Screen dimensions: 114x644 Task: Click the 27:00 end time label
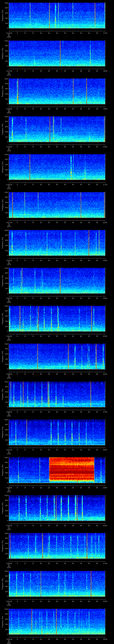105,412
